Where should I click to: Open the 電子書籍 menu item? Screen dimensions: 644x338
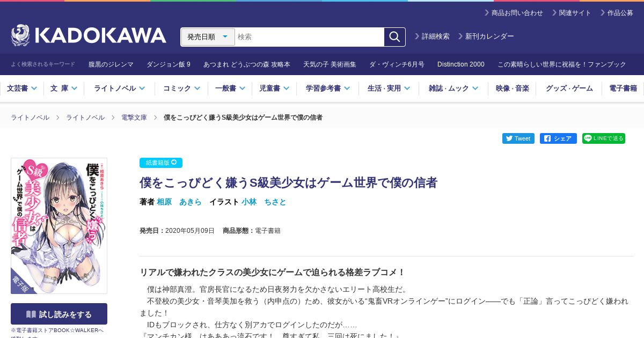tap(623, 89)
